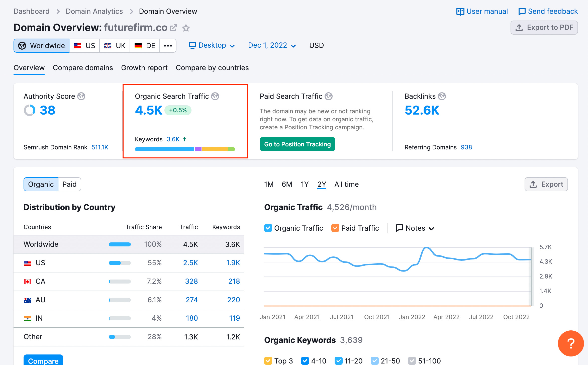588x365 pixels.
Task: Open the Desktop device dropdown
Action: pyautogui.click(x=212, y=45)
